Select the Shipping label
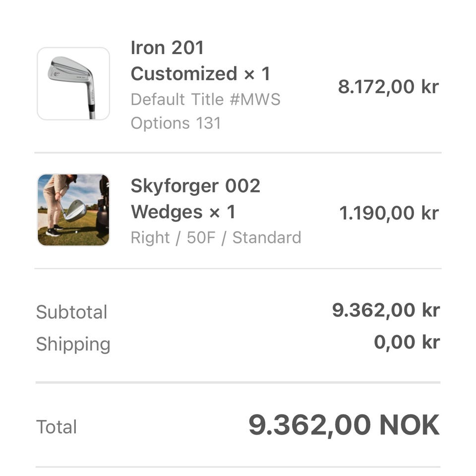This screenshot has height=476, width=476. pos(73,344)
